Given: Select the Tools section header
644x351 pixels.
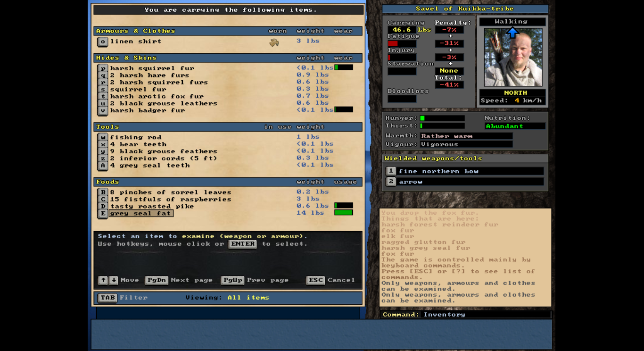Looking at the screenshot, I should pos(228,126).
